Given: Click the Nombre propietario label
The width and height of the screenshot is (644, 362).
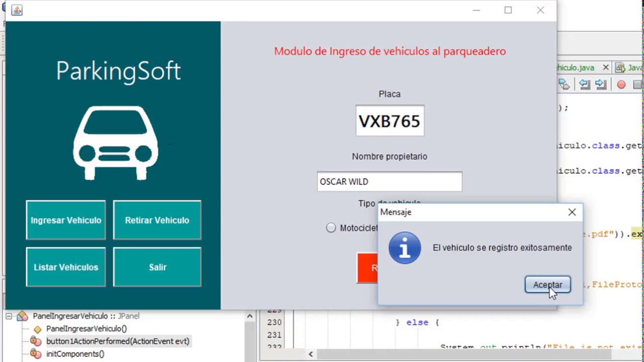Looking at the screenshot, I should 389,157.
